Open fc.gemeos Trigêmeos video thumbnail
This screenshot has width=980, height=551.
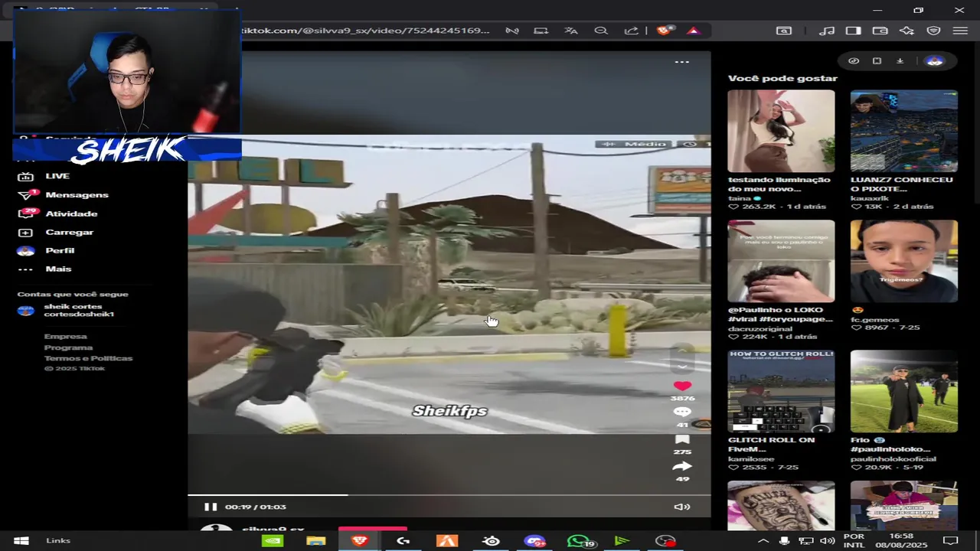pyautogui.click(x=903, y=261)
